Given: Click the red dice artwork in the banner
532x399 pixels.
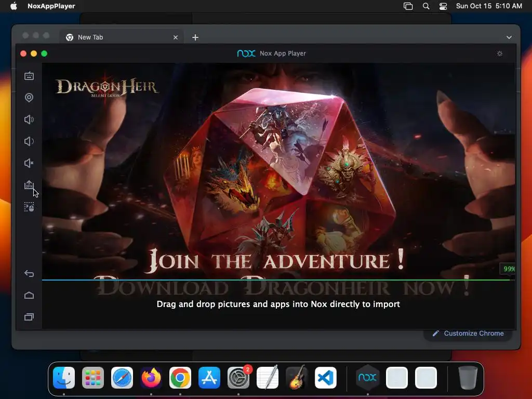Looking at the screenshot, I should click(x=280, y=170).
